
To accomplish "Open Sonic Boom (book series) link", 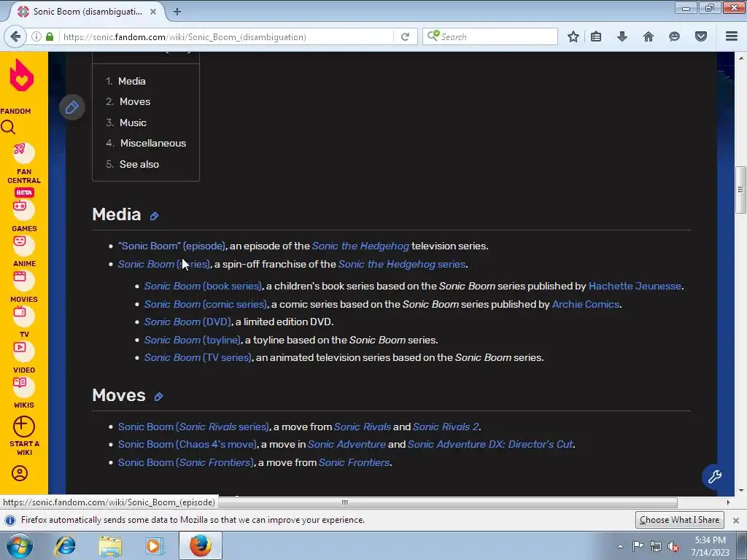I will (x=203, y=286).
